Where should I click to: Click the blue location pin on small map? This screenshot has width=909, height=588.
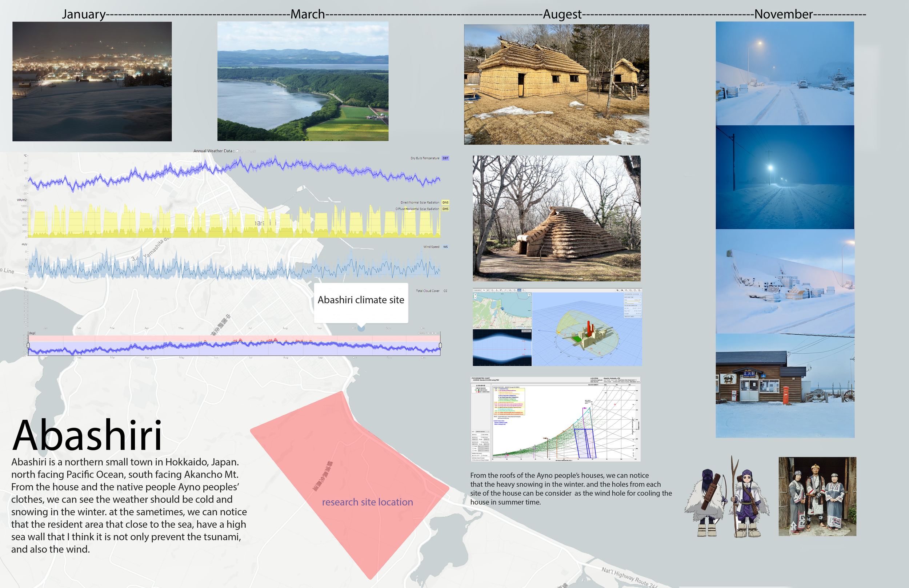[502, 308]
